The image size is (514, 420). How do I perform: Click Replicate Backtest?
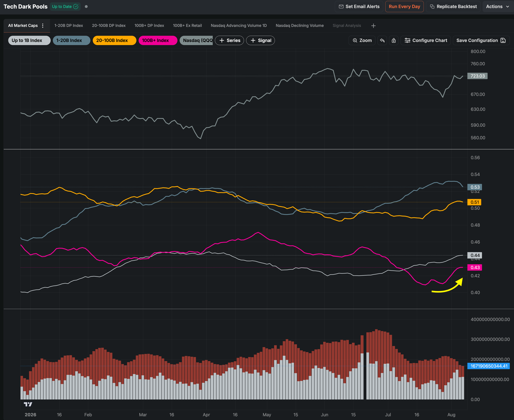(x=453, y=7)
